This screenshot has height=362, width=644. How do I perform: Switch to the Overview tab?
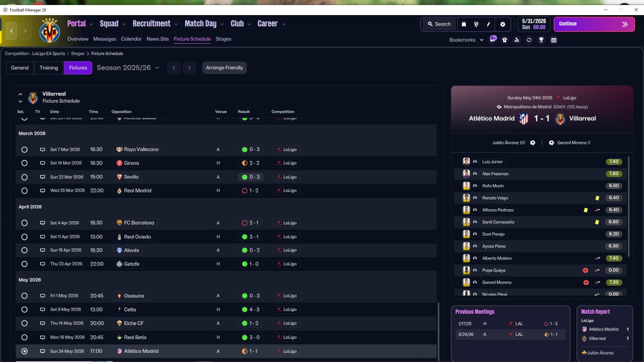78,39
